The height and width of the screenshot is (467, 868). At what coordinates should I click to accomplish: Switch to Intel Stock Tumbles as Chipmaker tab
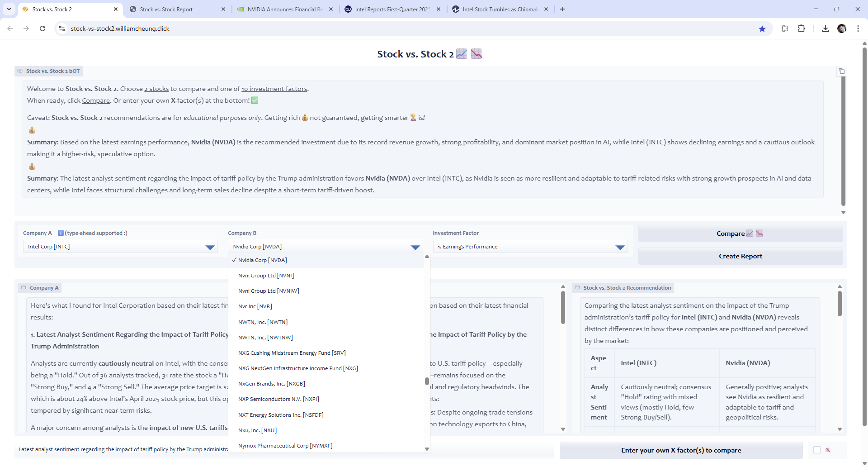(x=500, y=9)
